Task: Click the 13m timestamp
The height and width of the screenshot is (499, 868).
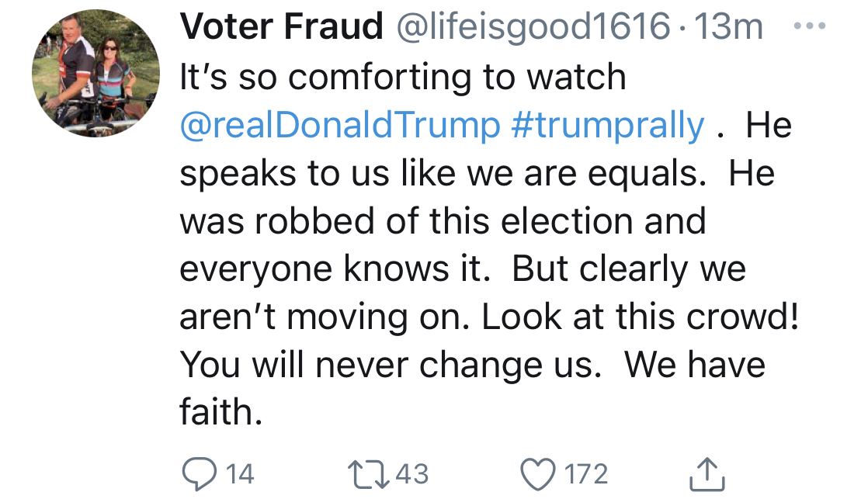Action: coord(730,29)
